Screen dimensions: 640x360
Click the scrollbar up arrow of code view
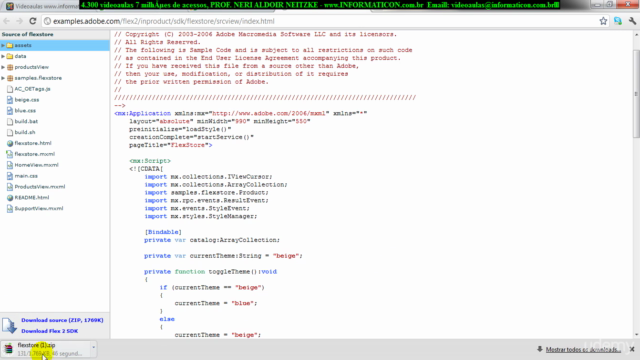click(636, 35)
